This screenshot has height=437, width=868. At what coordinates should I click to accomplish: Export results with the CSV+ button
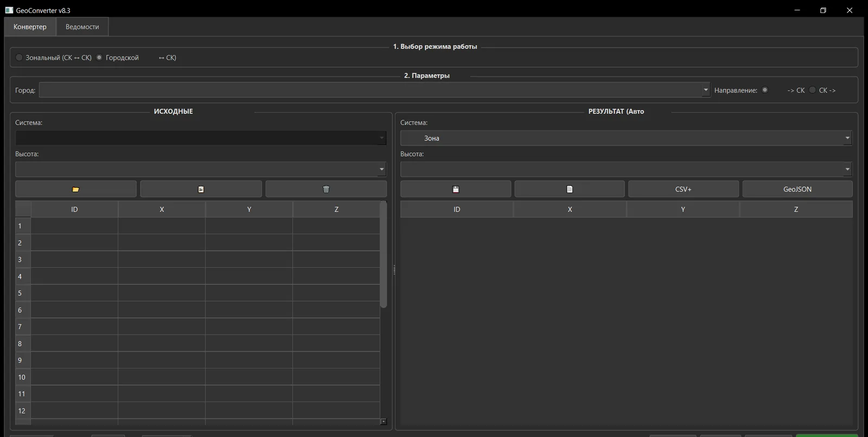point(684,189)
